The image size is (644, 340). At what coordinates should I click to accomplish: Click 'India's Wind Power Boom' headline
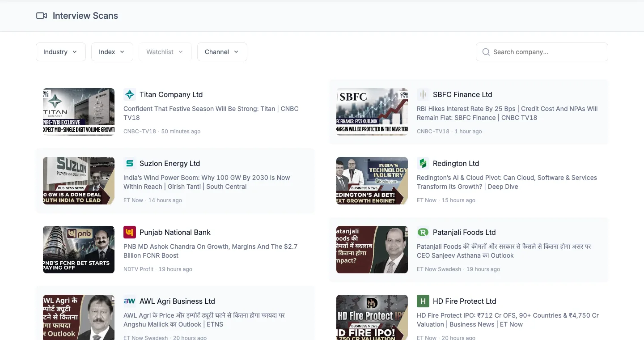click(x=207, y=182)
